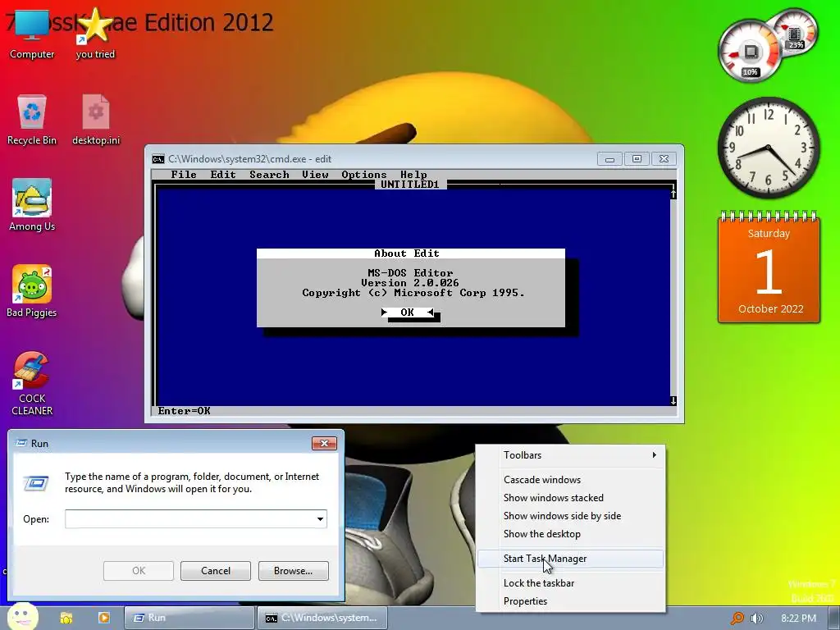
Task: Switch to the C:\Windows\system... taskbar button
Action: click(x=322, y=618)
